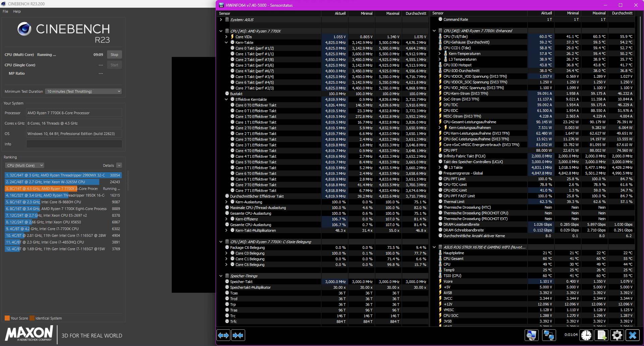Click the Processor field in Your System
644x346 pixels.
[x=74, y=113]
